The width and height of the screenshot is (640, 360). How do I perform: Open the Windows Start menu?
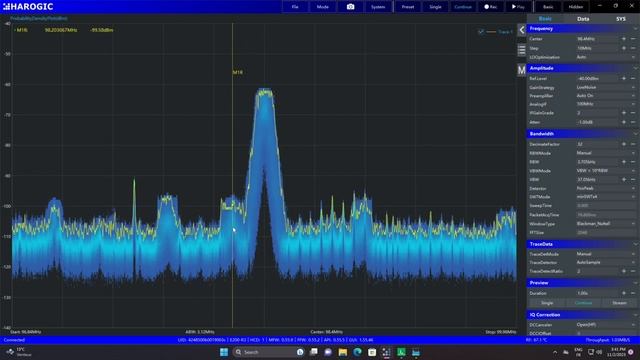(224, 352)
